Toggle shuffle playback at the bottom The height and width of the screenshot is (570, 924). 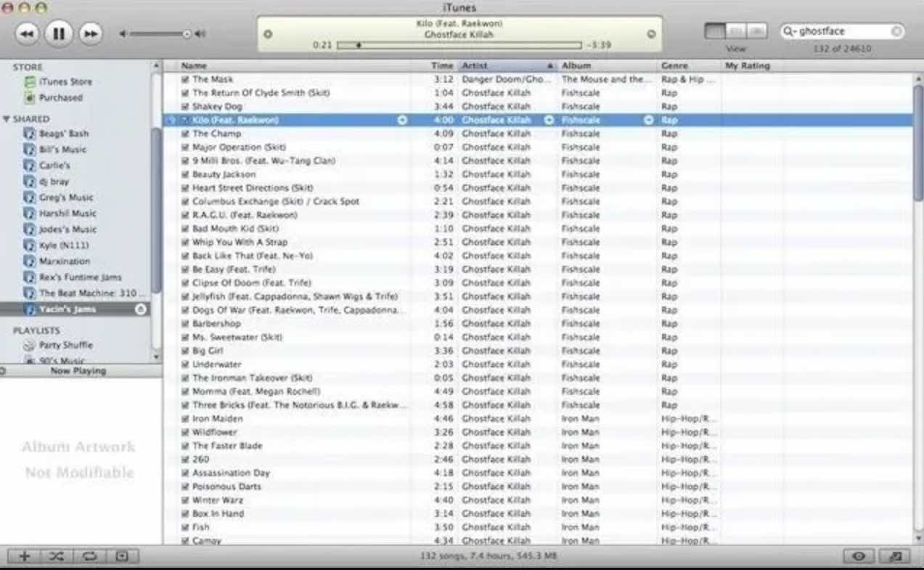[x=57, y=556]
